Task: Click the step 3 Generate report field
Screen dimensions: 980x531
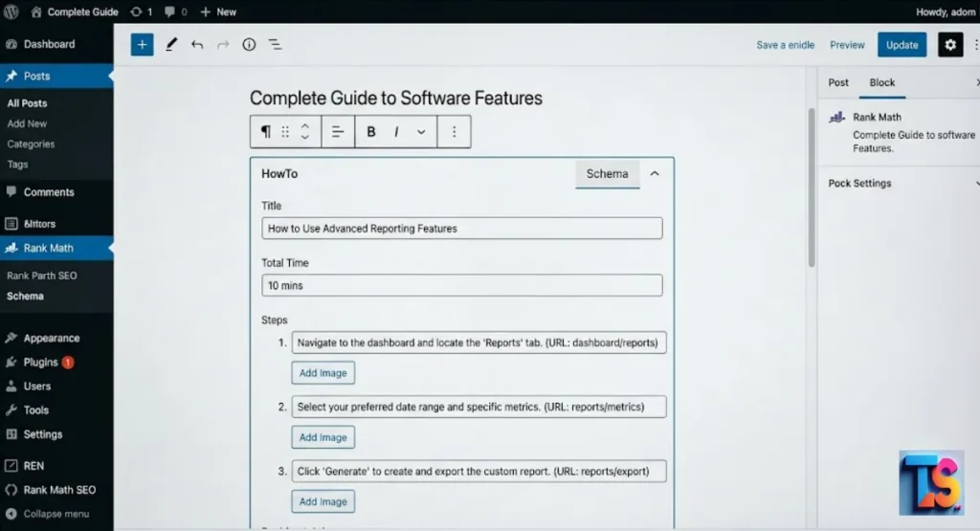Action: point(479,471)
